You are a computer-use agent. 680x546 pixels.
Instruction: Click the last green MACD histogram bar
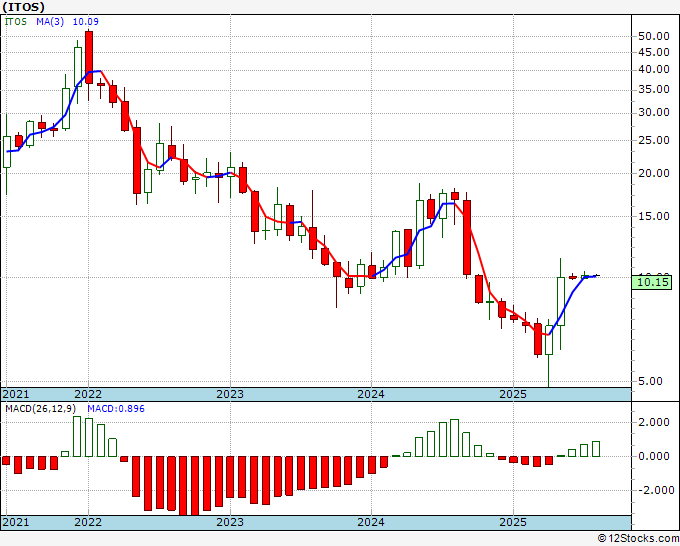(596, 449)
